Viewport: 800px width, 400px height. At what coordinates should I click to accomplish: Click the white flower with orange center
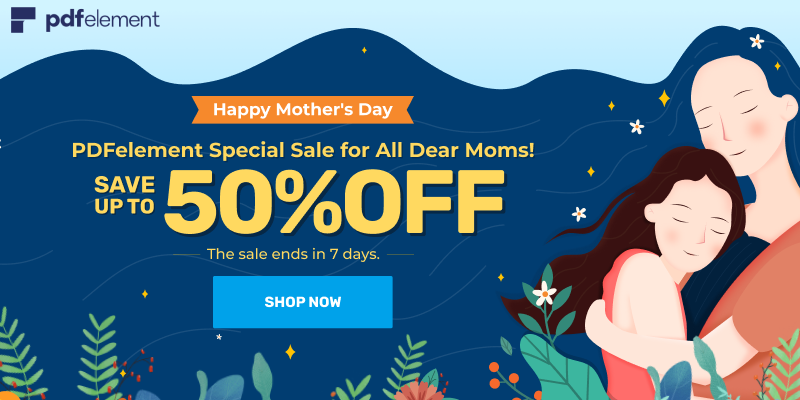[544, 293]
